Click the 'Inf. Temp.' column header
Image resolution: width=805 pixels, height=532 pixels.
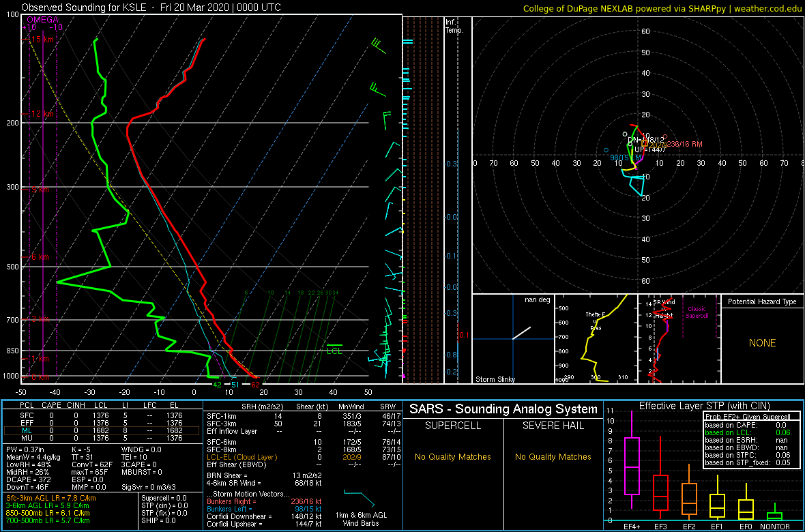(455, 26)
